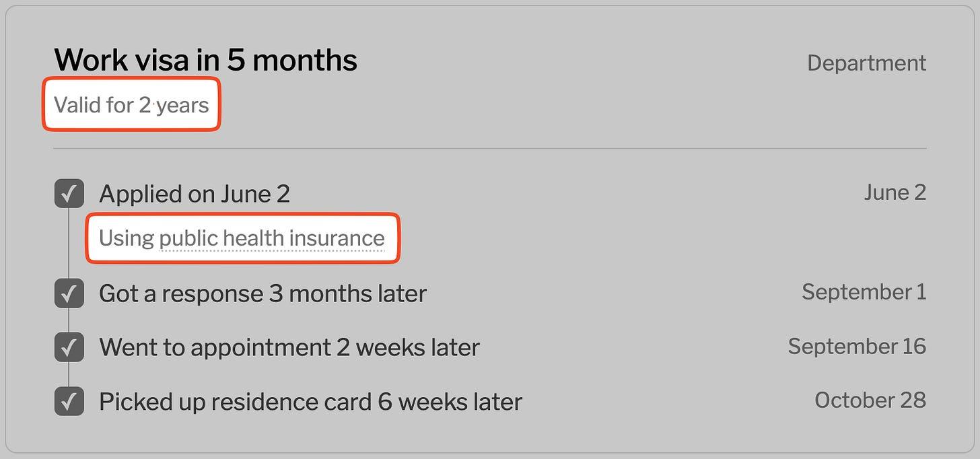Screen dimensions: 980x459
Task: Select the 'June 2' date on the right
Action: pos(895,192)
